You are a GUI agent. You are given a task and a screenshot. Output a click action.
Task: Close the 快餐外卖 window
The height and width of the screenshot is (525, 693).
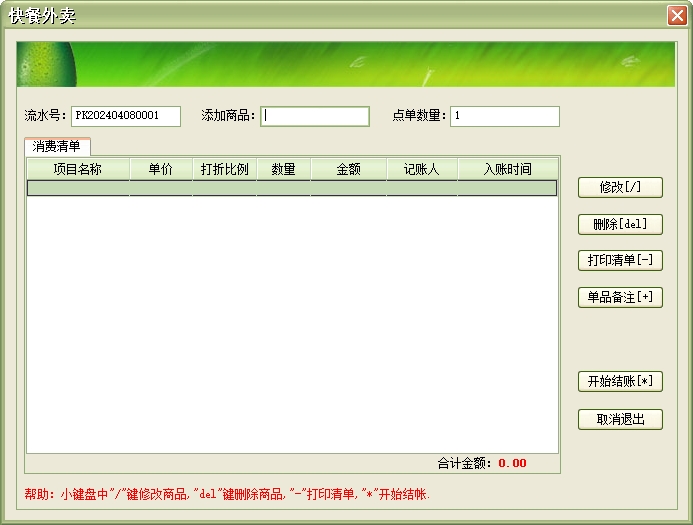coord(677,15)
